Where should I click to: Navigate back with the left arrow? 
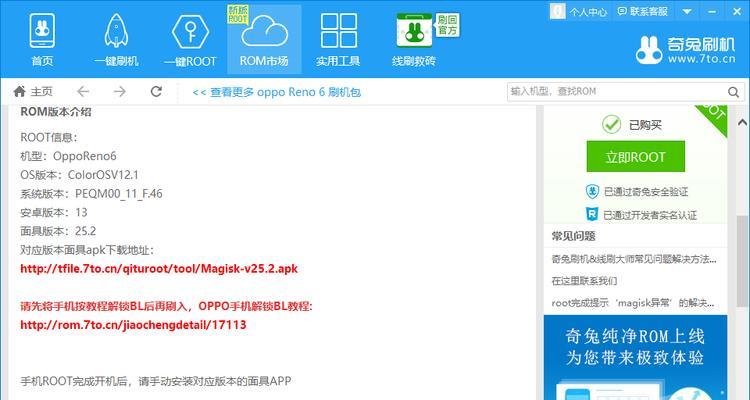click(83, 91)
